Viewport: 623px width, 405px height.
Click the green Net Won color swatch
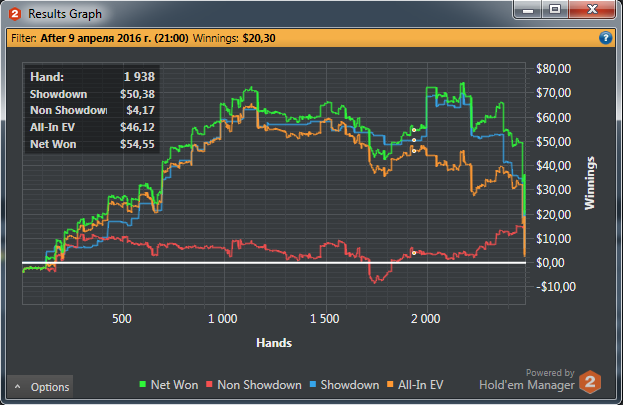tap(143, 384)
